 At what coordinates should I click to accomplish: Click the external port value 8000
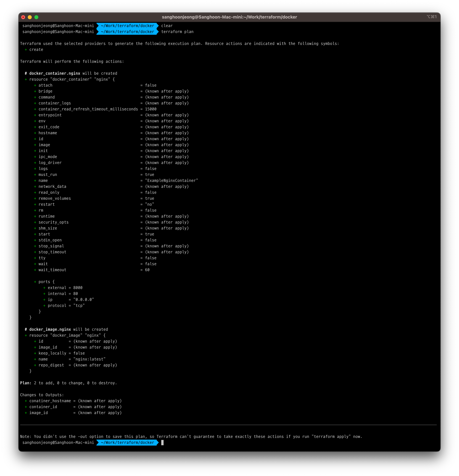78,288
